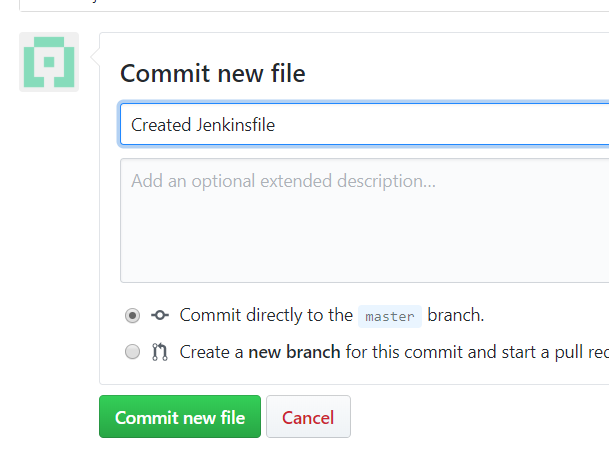Click the pull request icon beside new branch option

(160, 352)
